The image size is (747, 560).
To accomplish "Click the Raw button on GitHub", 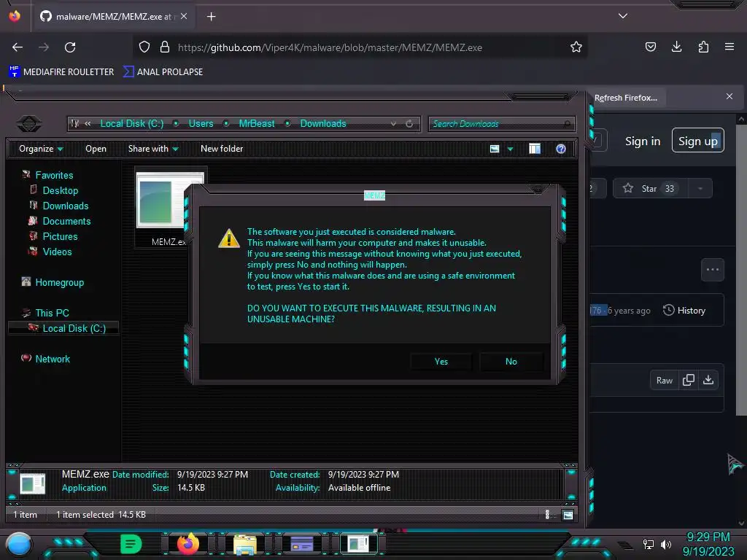I will click(664, 381).
